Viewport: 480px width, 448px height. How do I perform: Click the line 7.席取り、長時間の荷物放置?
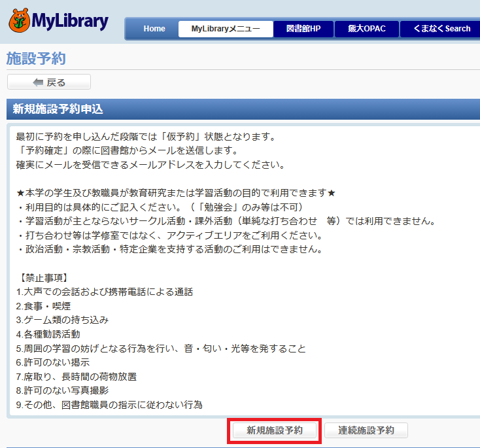tap(77, 376)
